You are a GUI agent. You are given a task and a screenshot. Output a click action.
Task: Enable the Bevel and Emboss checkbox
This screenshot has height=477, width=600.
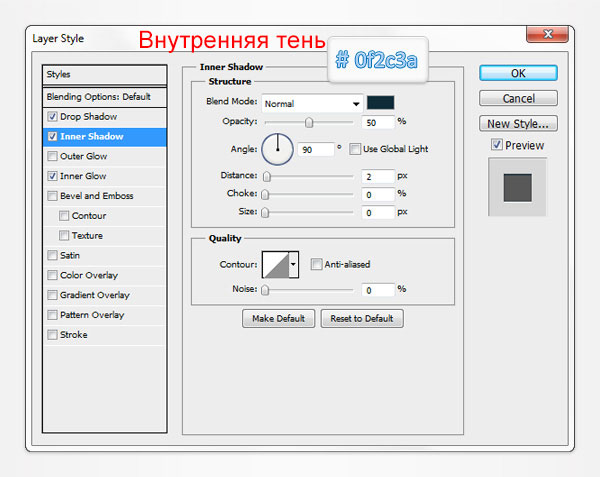tap(52, 196)
